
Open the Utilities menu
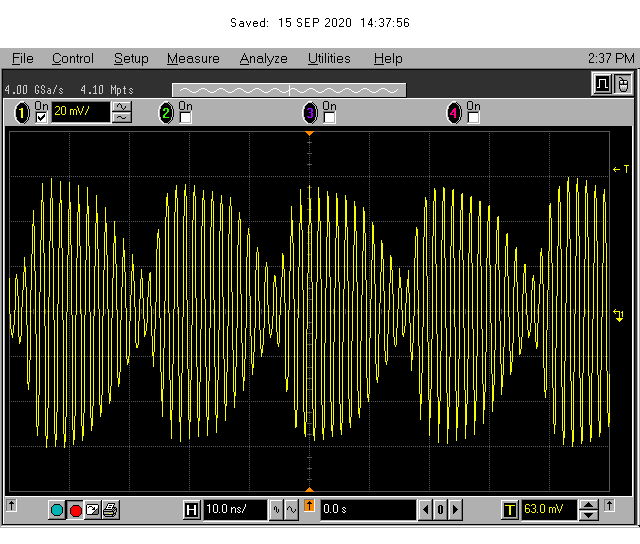tap(329, 59)
